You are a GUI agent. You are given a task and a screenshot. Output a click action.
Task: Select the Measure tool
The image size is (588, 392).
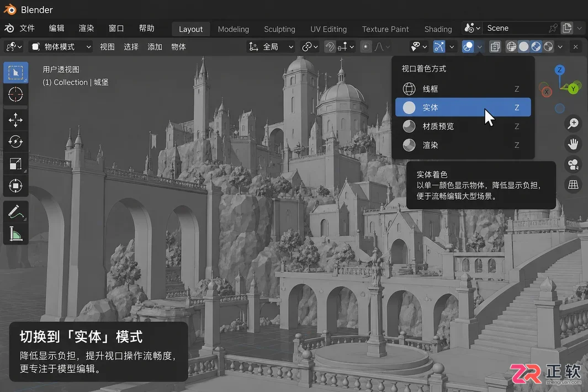coord(16,234)
